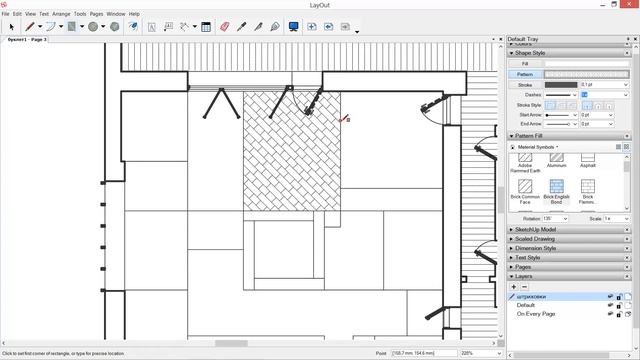Select the document Page 3 tab

point(27,40)
